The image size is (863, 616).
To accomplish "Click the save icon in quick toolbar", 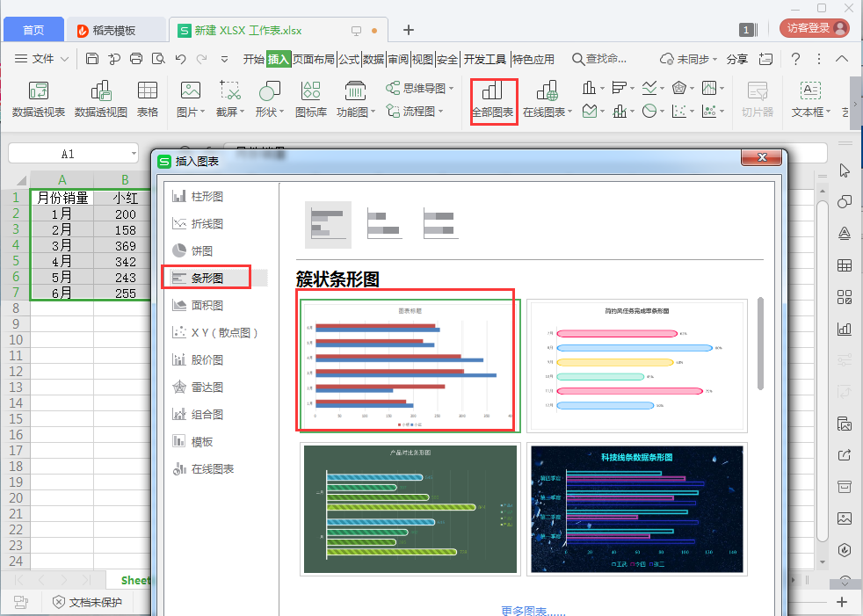I will pos(92,59).
